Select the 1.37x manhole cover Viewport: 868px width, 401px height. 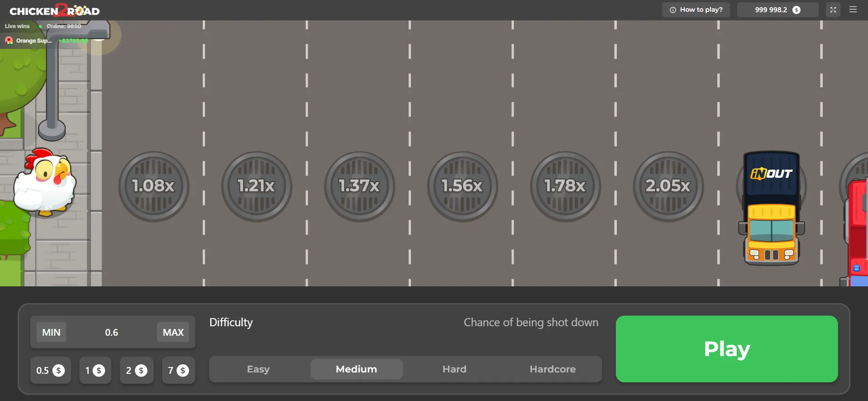359,186
